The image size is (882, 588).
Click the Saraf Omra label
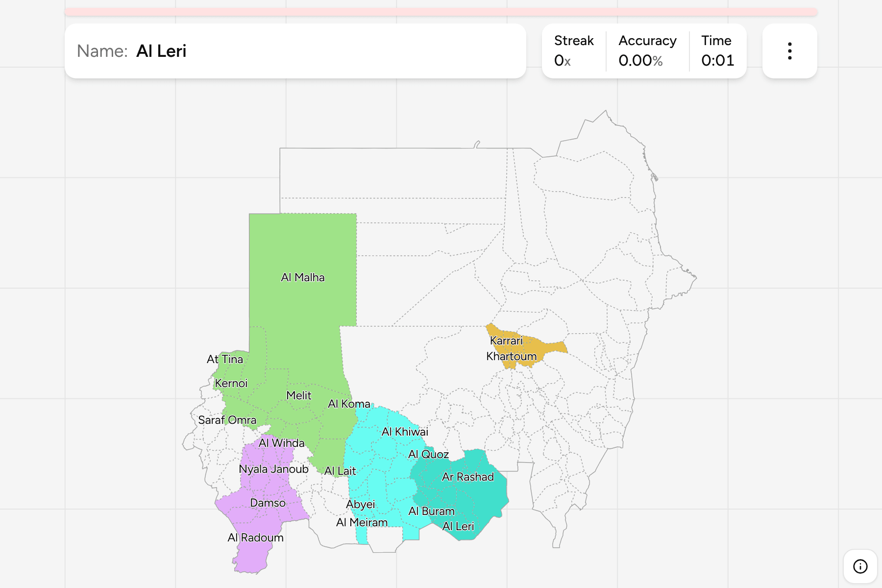coord(227,420)
